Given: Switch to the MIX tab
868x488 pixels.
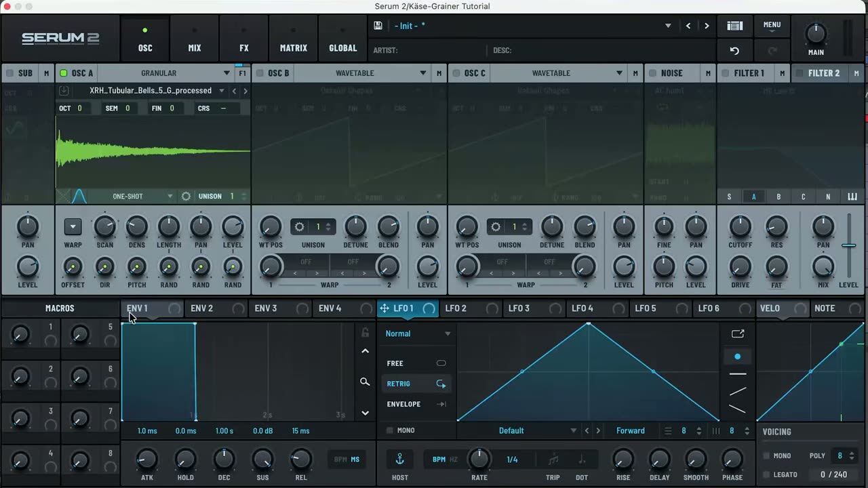Looking at the screenshot, I should (x=195, y=39).
